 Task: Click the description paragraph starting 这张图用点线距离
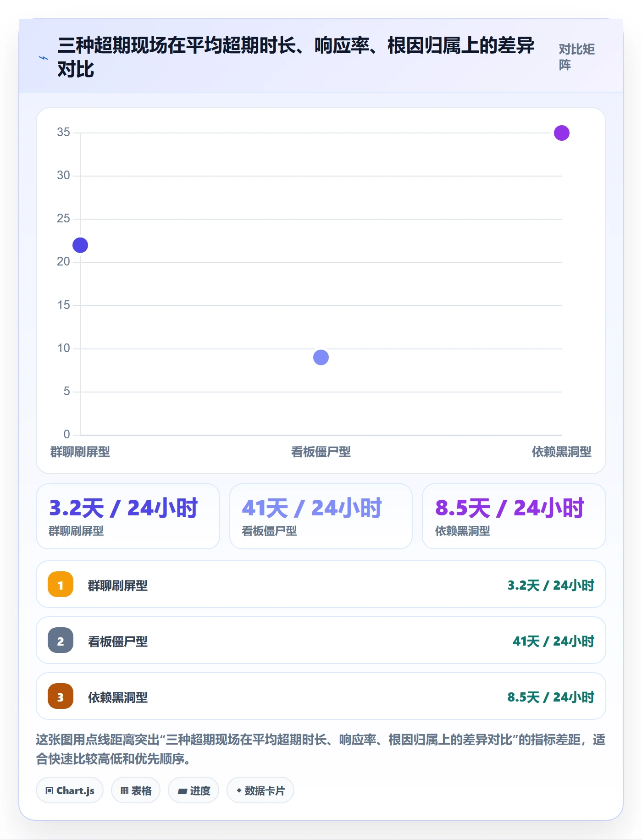tap(321, 749)
